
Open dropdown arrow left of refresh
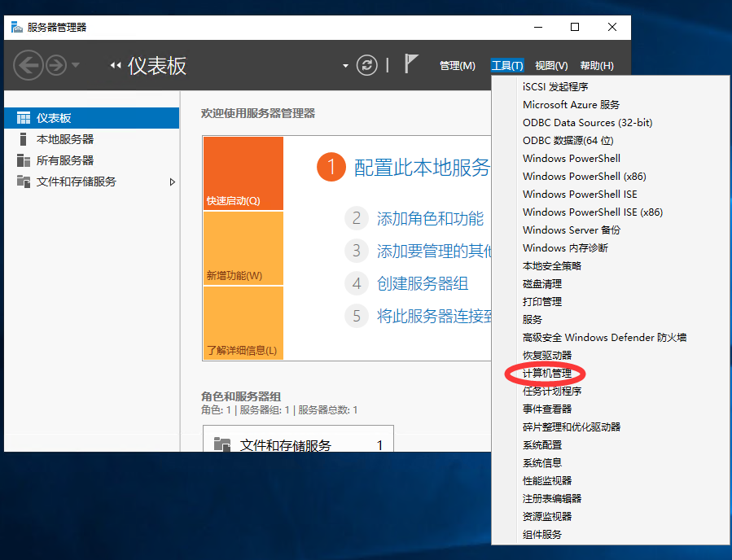pos(345,66)
